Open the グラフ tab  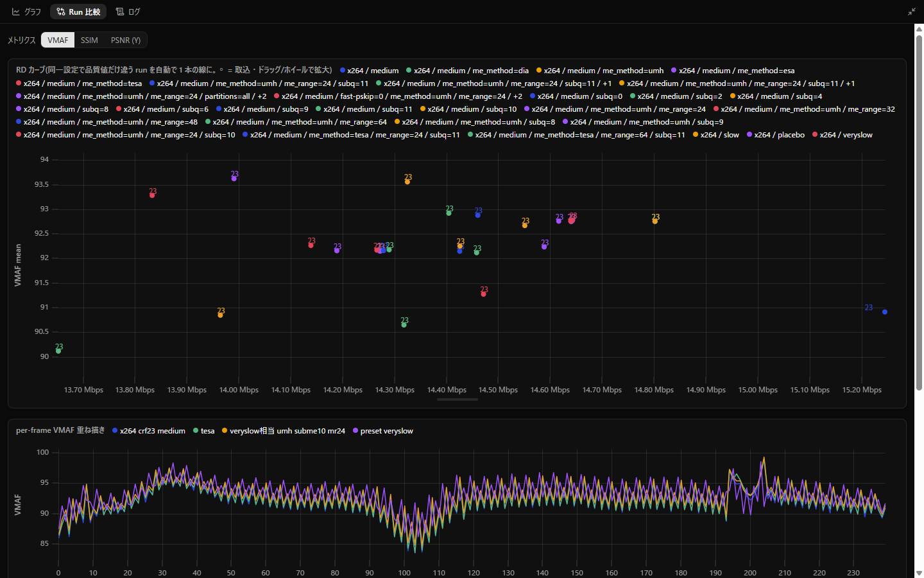pyautogui.click(x=26, y=12)
